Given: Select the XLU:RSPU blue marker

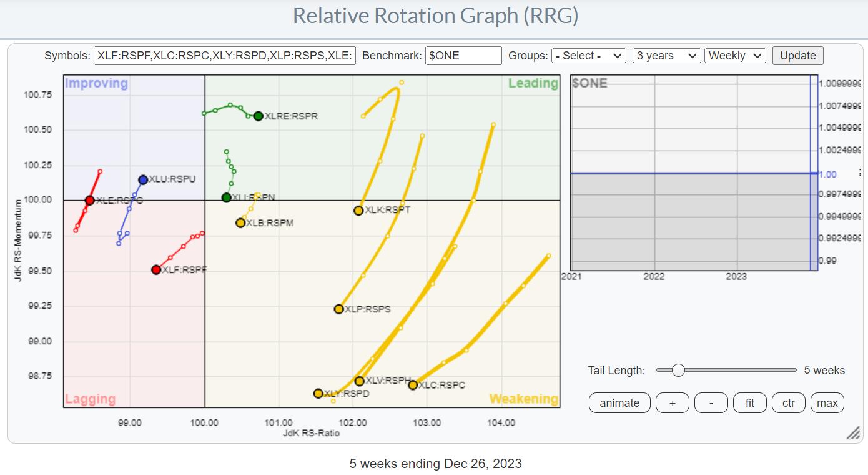Looking at the screenshot, I should click(143, 179).
